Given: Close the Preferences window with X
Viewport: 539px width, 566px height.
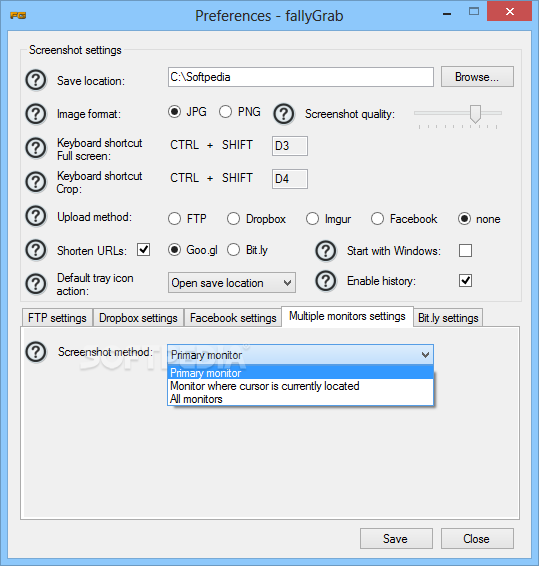Looking at the screenshot, I should [x=509, y=12].
